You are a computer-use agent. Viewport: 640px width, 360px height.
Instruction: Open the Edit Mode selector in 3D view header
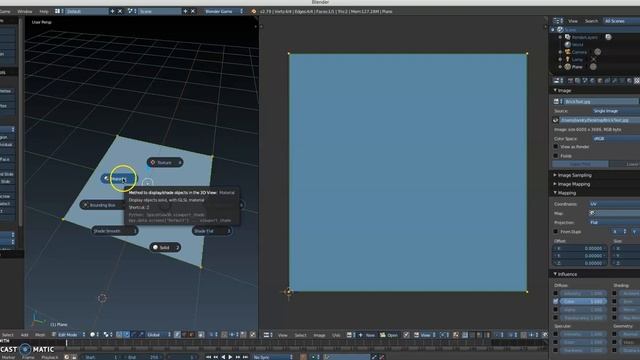click(x=69, y=335)
